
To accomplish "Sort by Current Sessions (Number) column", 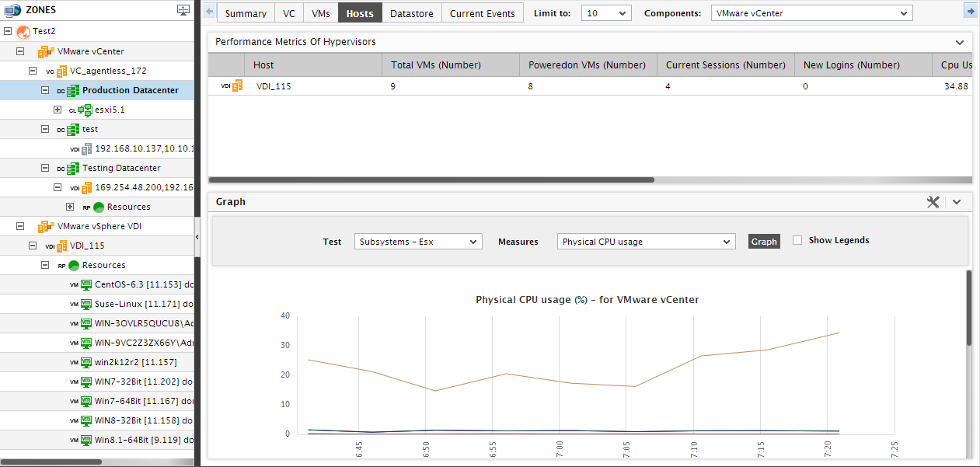I will [x=726, y=65].
